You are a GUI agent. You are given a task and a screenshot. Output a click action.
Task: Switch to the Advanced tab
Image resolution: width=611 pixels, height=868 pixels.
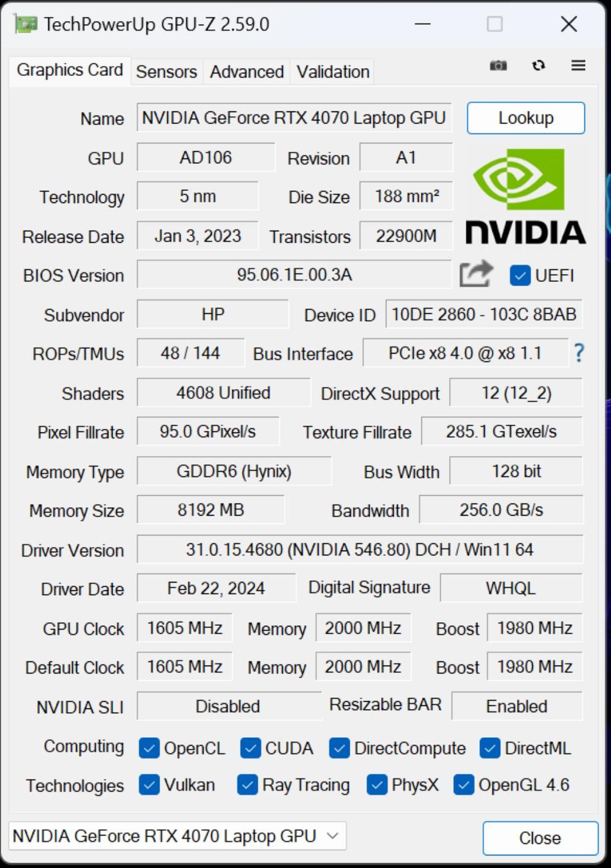(247, 72)
